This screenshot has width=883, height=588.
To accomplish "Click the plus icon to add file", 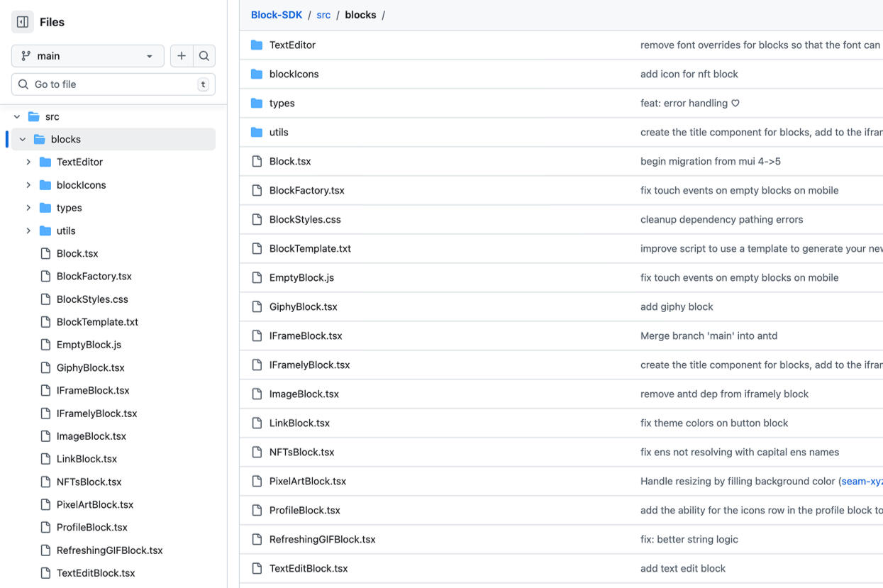I will click(x=182, y=56).
